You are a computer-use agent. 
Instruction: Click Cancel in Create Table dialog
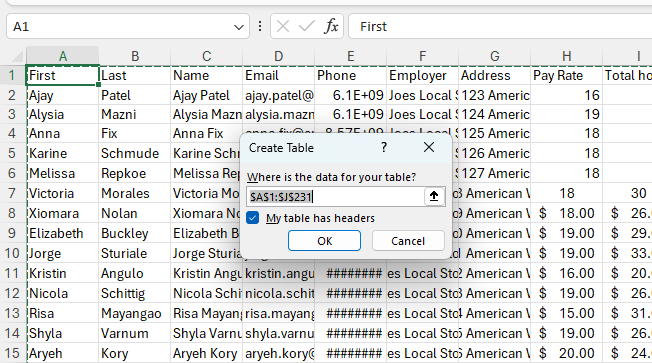(x=408, y=241)
